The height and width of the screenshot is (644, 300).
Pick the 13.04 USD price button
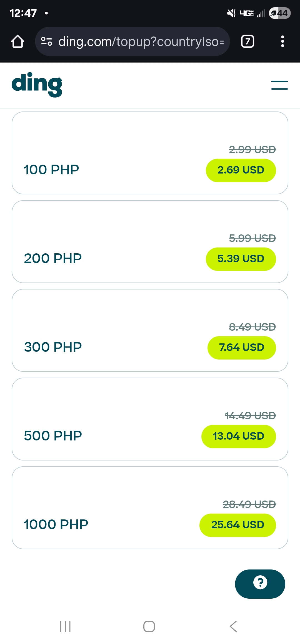(238, 436)
